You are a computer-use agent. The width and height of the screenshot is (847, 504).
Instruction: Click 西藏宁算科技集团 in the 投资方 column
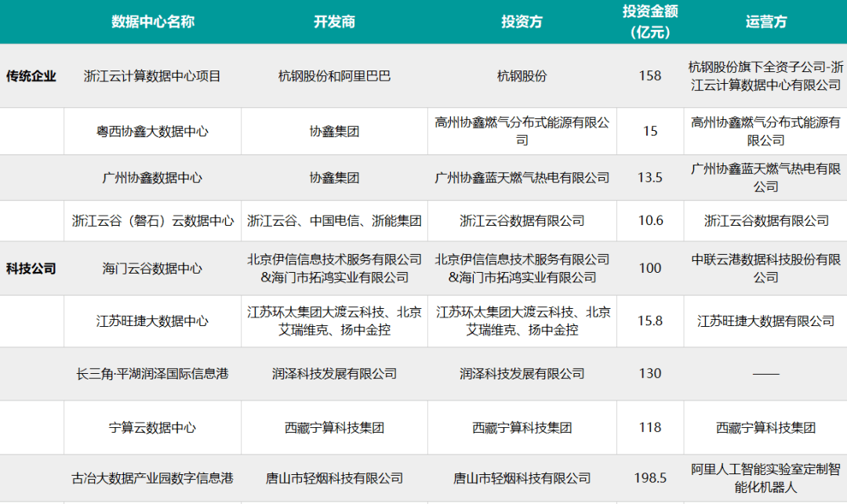coord(522,428)
